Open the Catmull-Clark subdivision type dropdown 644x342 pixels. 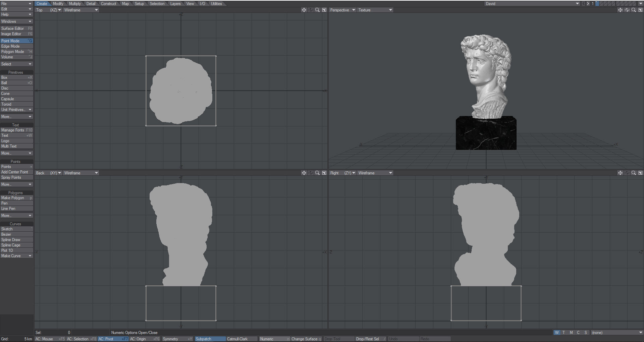tap(242, 339)
